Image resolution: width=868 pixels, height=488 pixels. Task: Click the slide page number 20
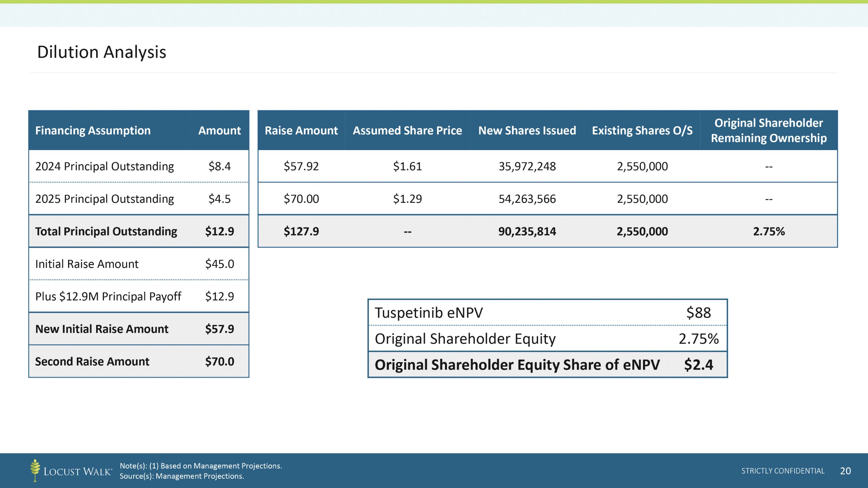(845, 471)
